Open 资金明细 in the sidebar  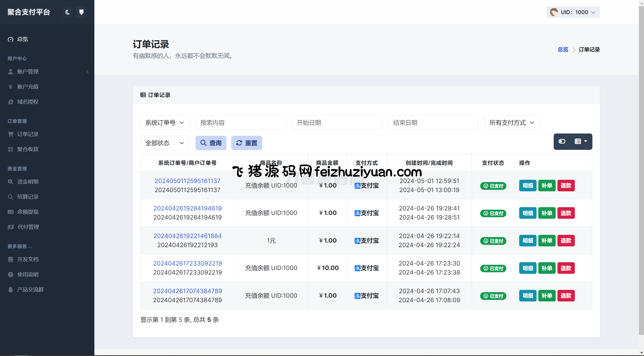pos(28,182)
